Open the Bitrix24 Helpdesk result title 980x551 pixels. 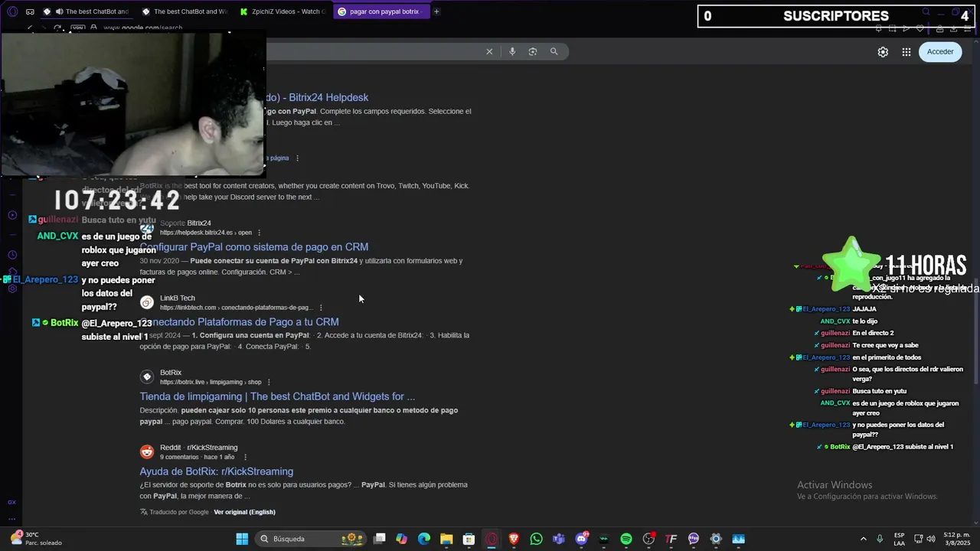(x=316, y=97)
